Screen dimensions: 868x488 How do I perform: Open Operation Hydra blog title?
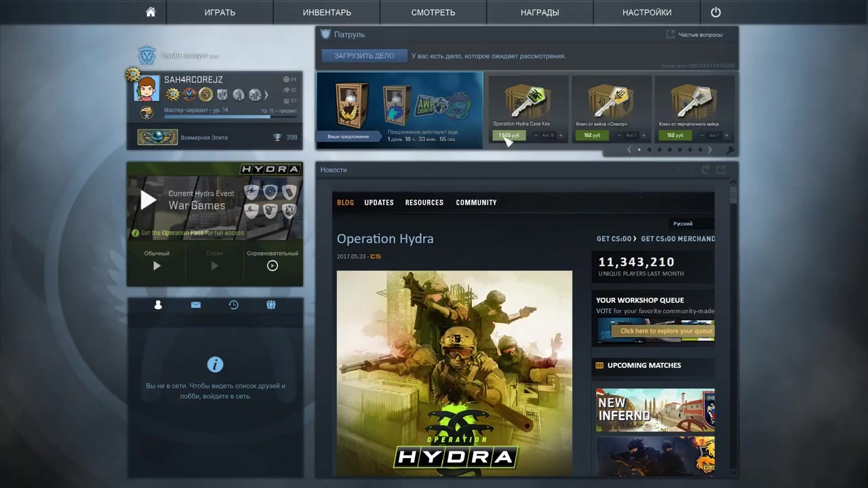click(385, 239)
